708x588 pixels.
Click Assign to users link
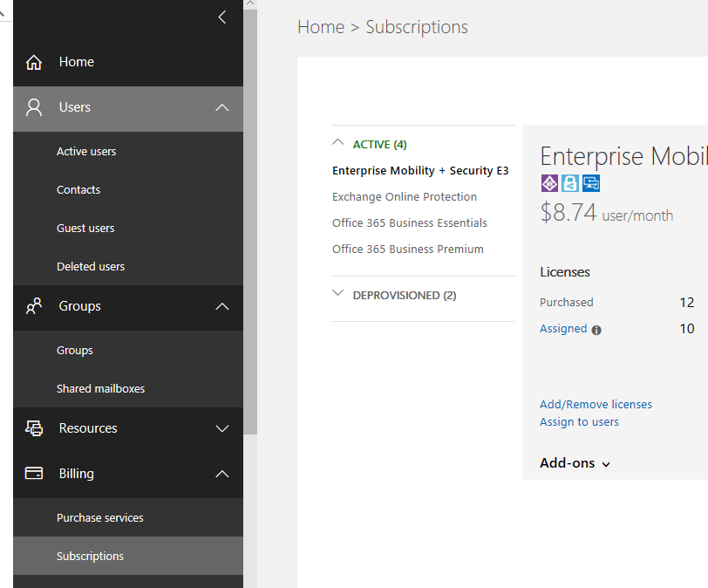point(579,421)
